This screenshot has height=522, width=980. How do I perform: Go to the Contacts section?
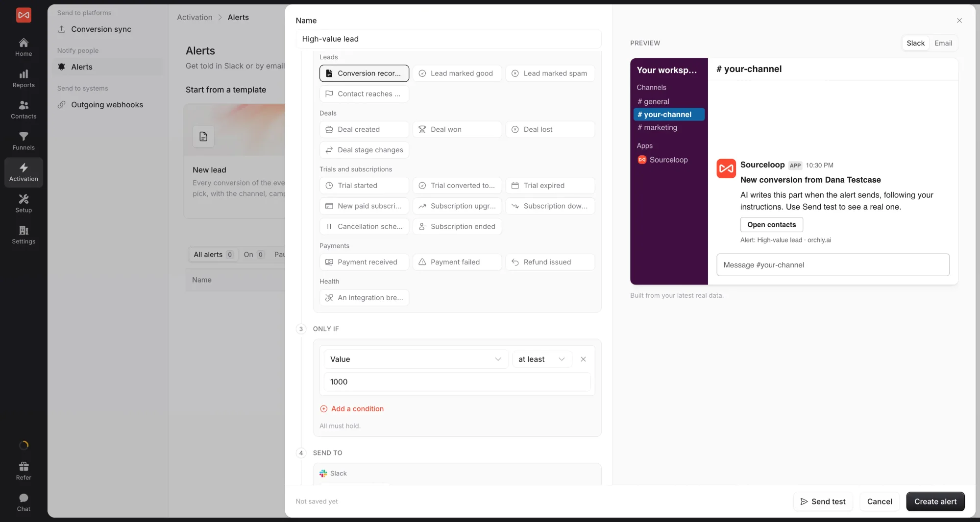coord(24,110)
